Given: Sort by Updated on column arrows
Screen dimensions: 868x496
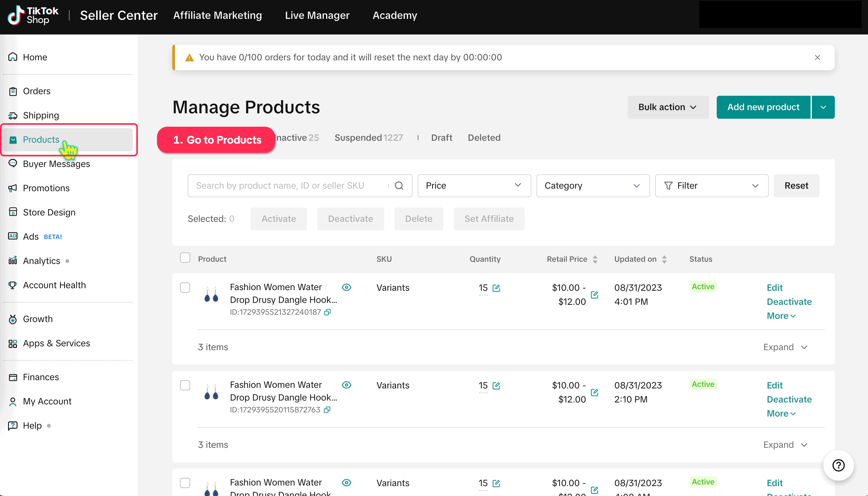Looking at the screenshot, I should tap(664, 259).
